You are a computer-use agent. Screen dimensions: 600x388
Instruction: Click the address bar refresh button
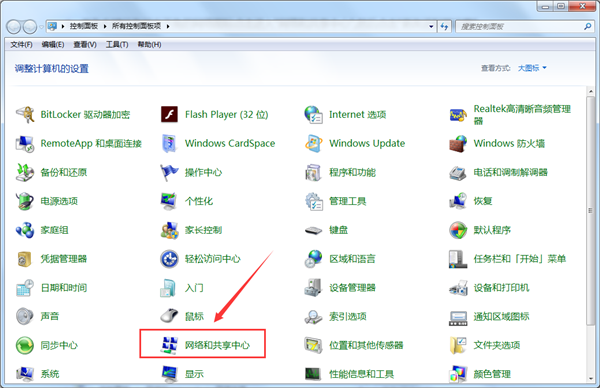444,26
